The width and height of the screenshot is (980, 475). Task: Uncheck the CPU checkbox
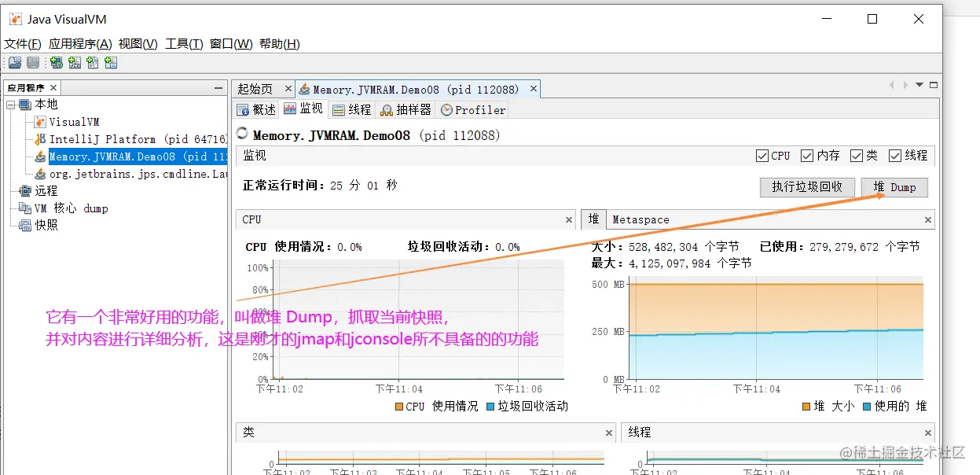tap(762, 156)
